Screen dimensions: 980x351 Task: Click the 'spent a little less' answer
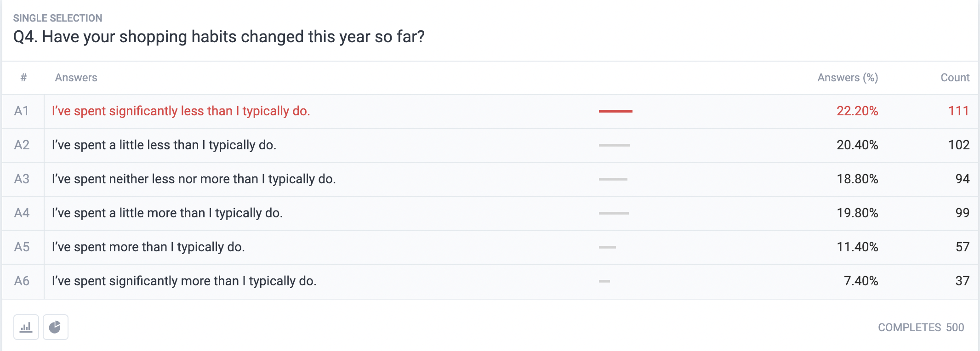point(164,145)
